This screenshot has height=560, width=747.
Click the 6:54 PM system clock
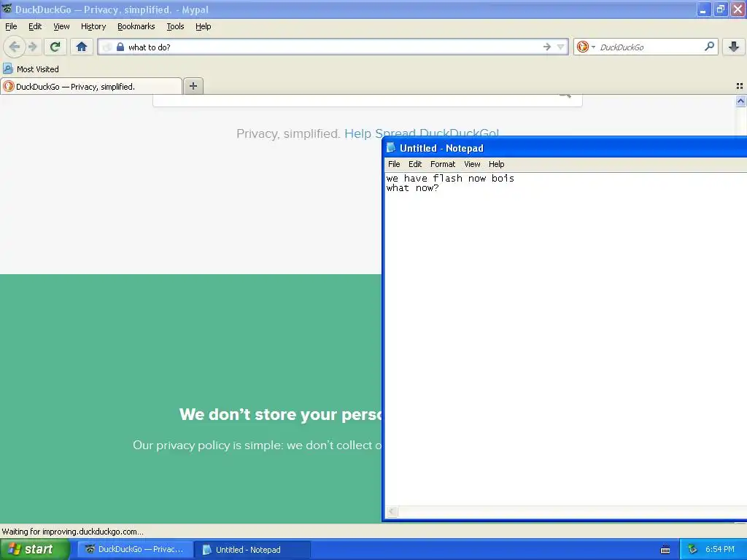tap(720, 549)
